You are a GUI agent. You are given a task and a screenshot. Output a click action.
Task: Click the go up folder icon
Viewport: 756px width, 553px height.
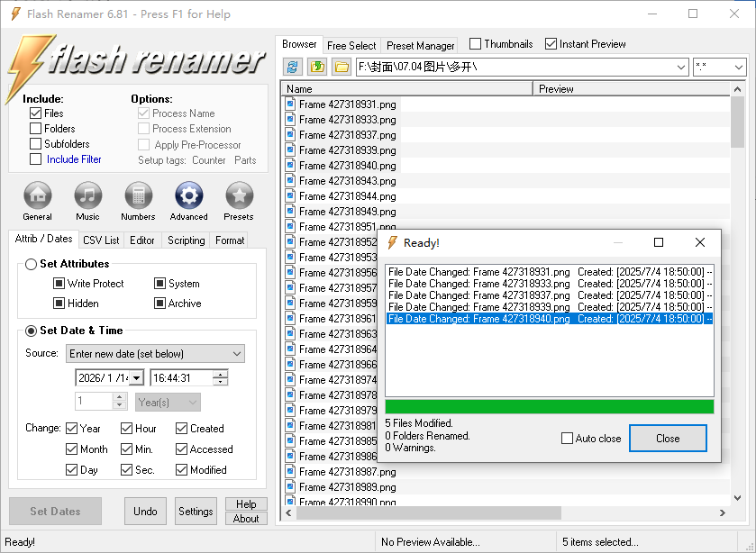[x=317, y=67]
